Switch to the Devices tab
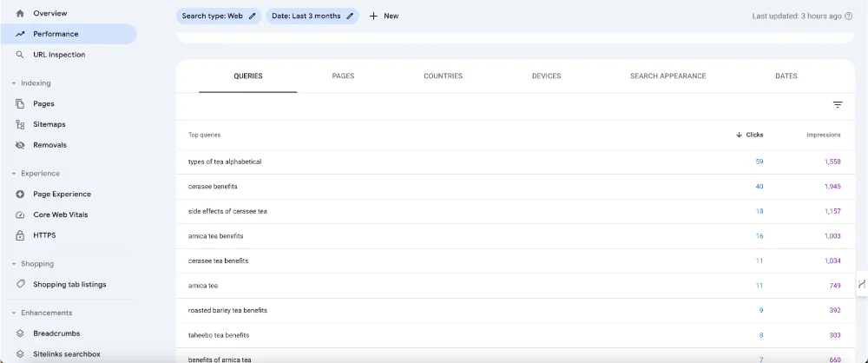The image size is (868, 363). 546,76
